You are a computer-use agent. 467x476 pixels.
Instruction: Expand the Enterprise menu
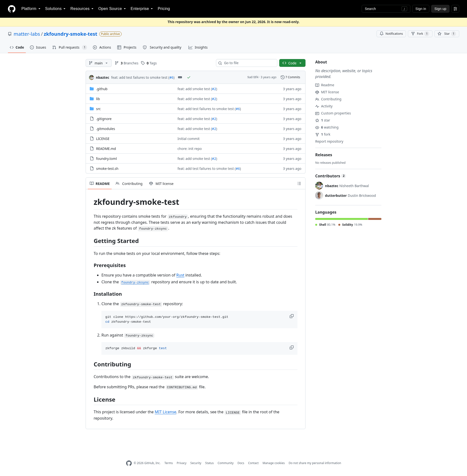(142, 9)
